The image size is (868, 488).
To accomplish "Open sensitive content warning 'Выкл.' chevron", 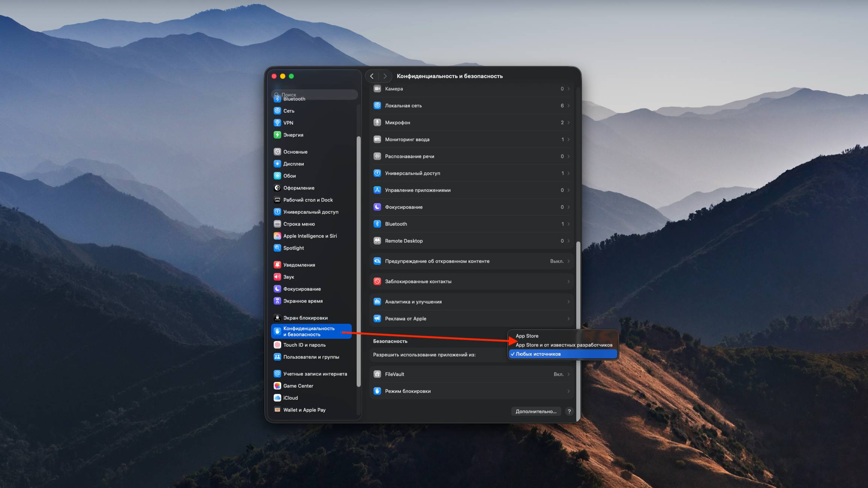I will (x=568, y=261).
